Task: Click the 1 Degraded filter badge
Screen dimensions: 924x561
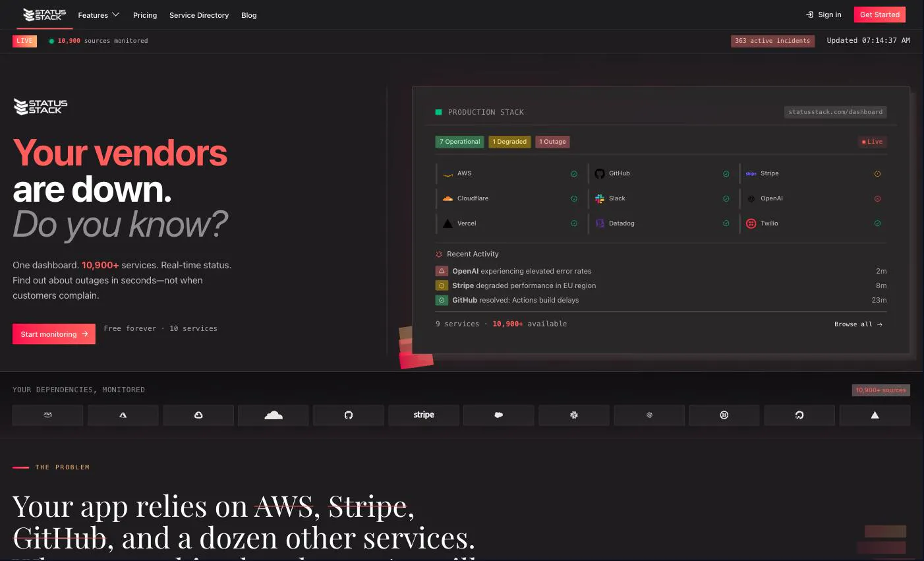Action: (x=509, y=142)
